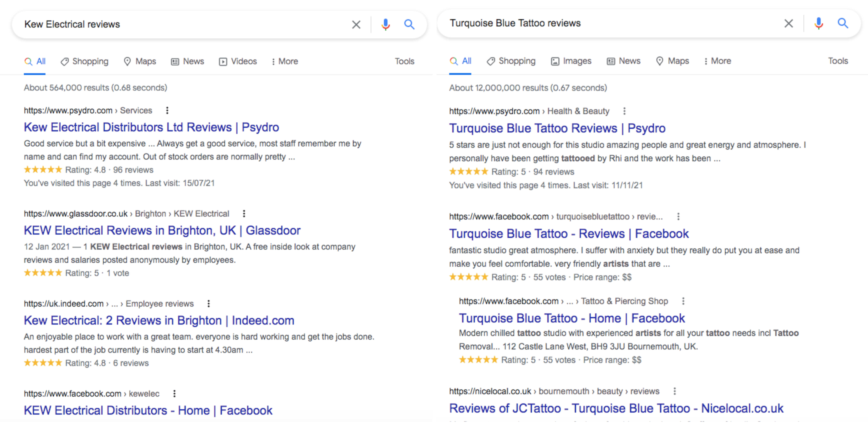This screenshot has width=868, height=434.
Task: Click the glassdoor.co.uk › Brighton › KEW Electrical URL
Action: 126,214
